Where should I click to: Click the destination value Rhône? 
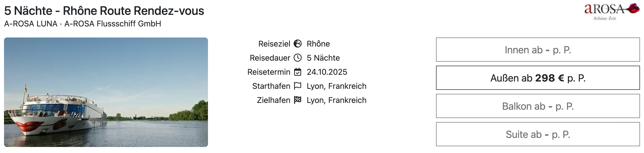[318, 44]
